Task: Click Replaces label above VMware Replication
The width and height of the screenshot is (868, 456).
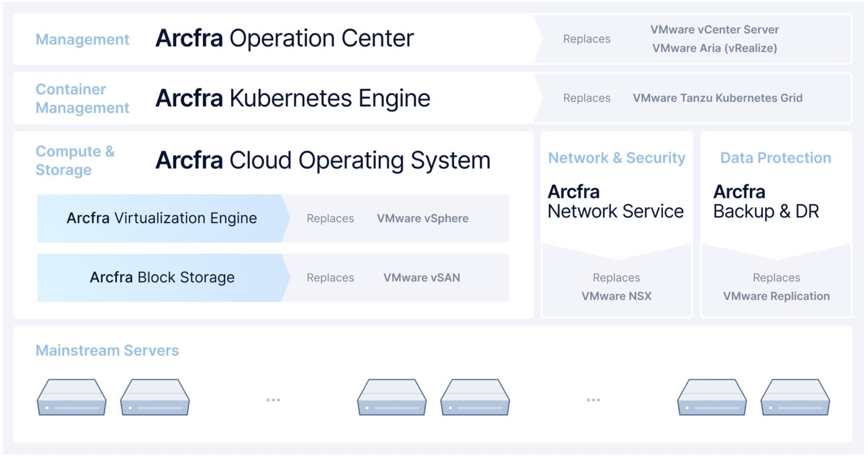Action: pos(776,278)
